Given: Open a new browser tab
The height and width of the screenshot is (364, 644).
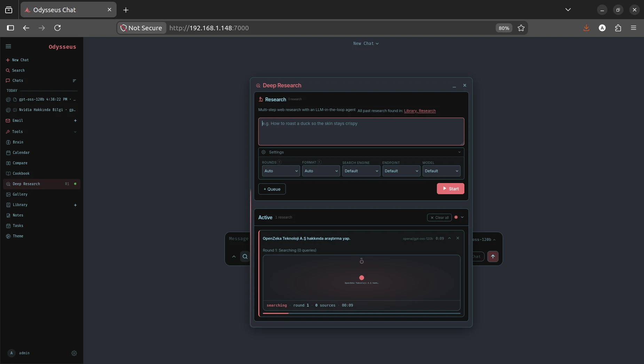Looking at the screenshot, I should (x=126, y=10).
